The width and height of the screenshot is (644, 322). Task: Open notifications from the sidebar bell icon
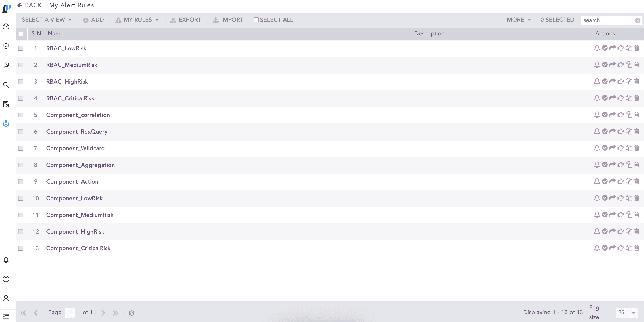[x=6, y=260]
